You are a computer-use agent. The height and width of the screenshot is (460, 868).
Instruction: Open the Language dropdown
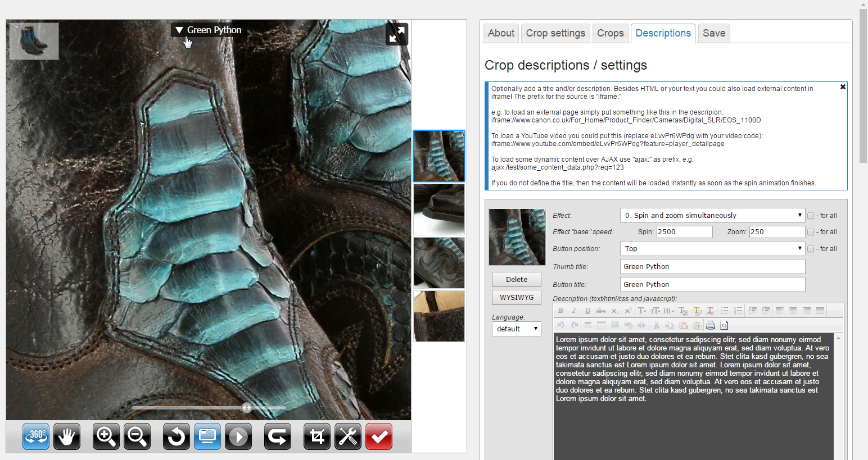516,329
